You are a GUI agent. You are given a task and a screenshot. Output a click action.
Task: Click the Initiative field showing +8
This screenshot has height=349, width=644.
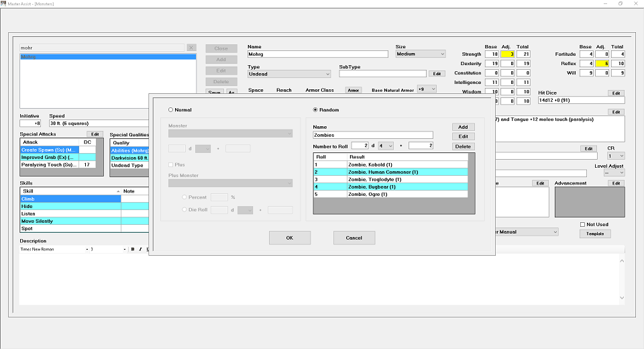pyautogui.click(x=30, y=123)
